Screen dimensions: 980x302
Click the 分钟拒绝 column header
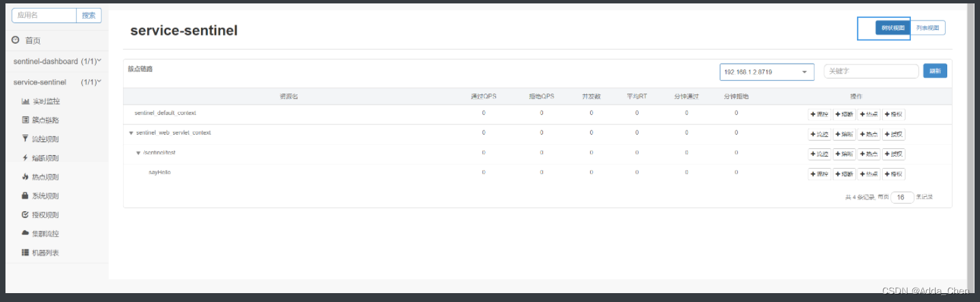[x=737, y=97]
